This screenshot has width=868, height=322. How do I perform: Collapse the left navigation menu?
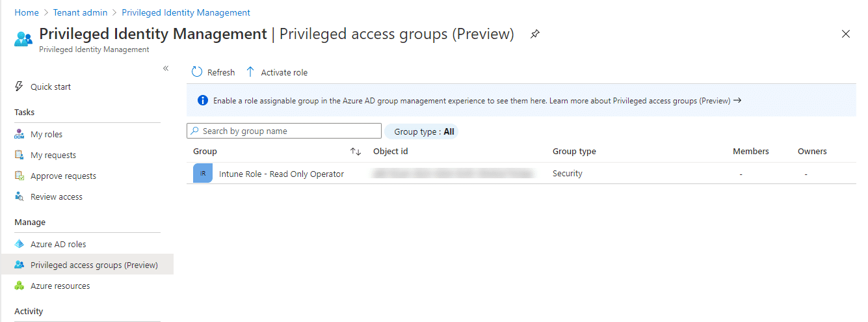point(166,68)
